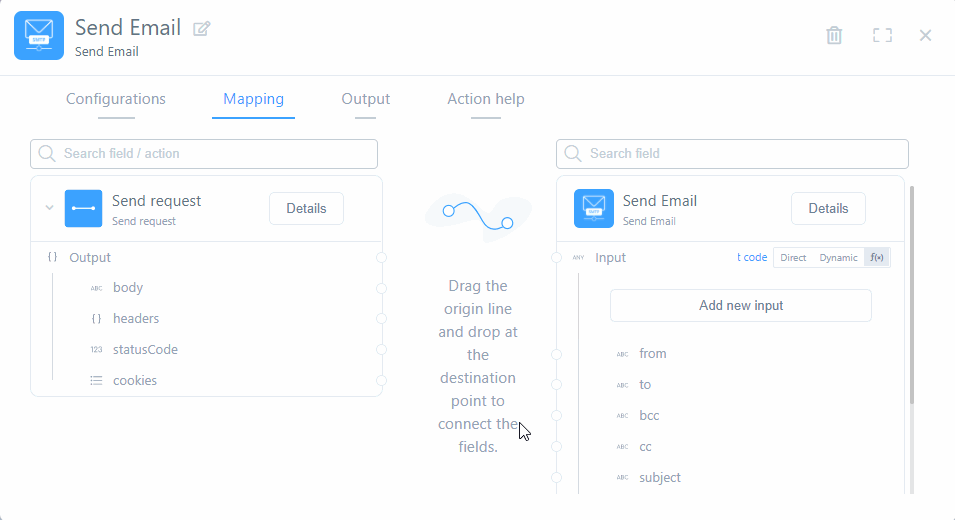Click the large Send Email icon in header
Image resolution: width=955 pixels, height=520 pixels.
(x=39, y=36)
